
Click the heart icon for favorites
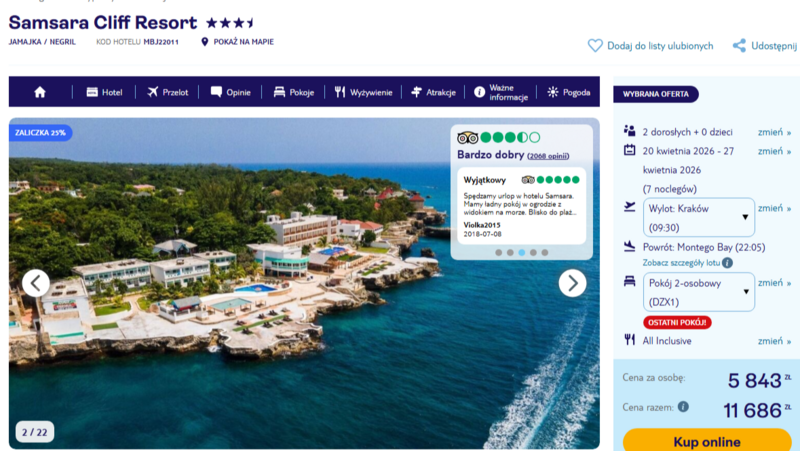point(595,45)
